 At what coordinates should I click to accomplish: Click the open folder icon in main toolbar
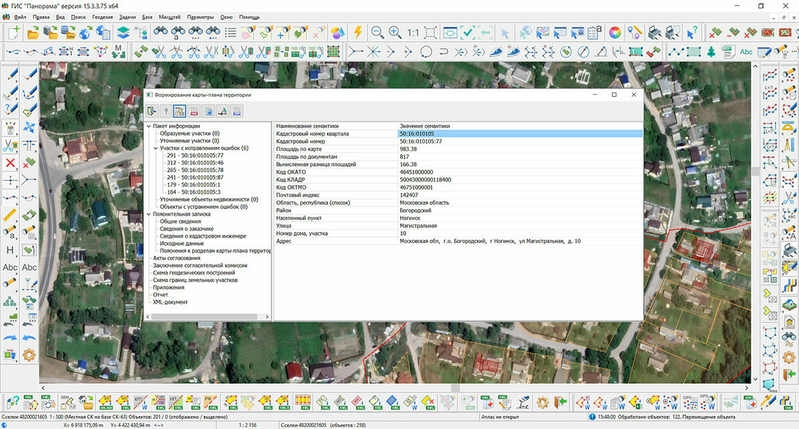[x=31, y=32]
